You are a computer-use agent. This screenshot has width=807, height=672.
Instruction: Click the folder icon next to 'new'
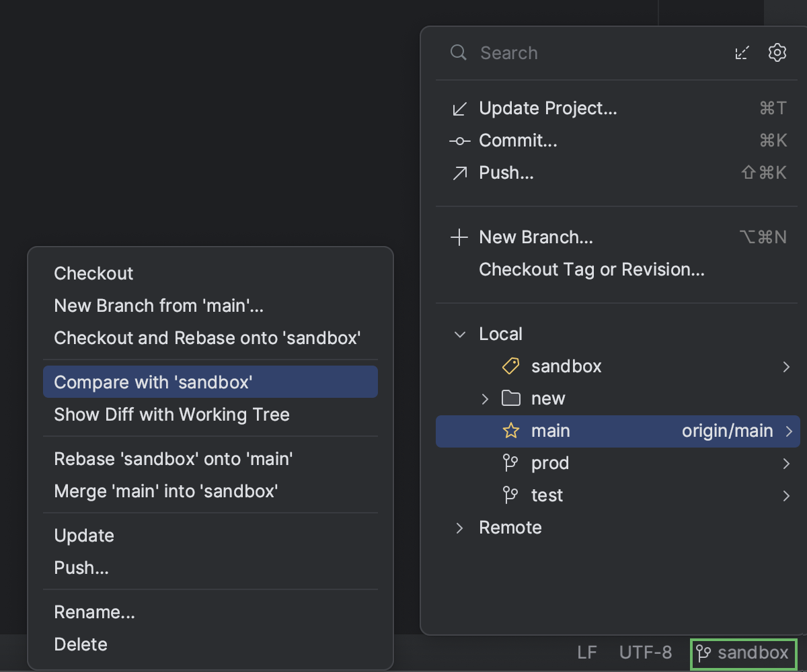pyautogui.click(x=510, y=398)
